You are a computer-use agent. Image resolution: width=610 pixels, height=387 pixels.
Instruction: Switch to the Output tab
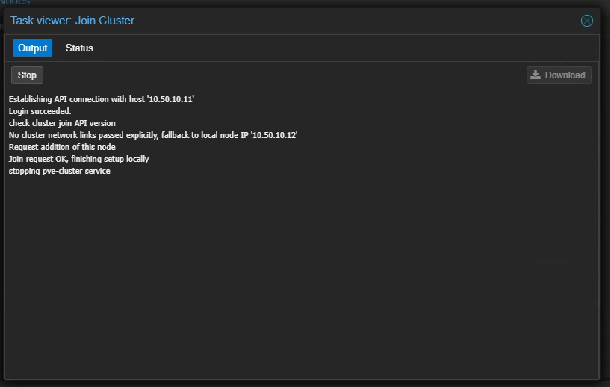click(x=32, y=48)
